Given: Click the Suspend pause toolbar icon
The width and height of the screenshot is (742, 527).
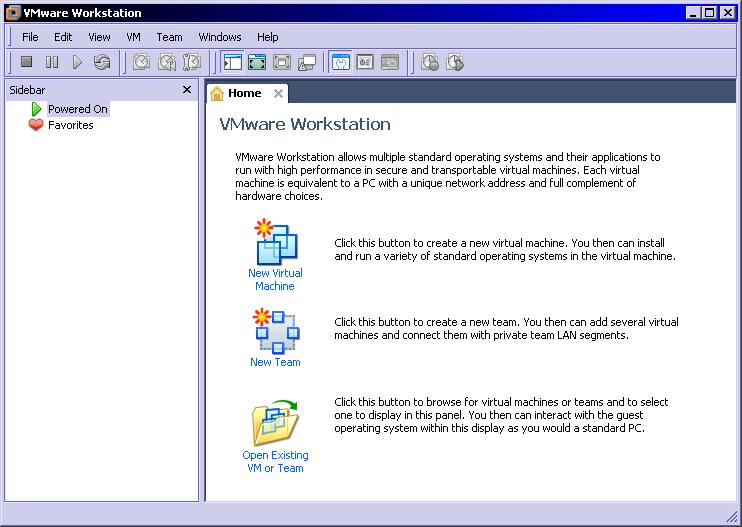Looking at the screenshot, I should click(x=52, y=62).
